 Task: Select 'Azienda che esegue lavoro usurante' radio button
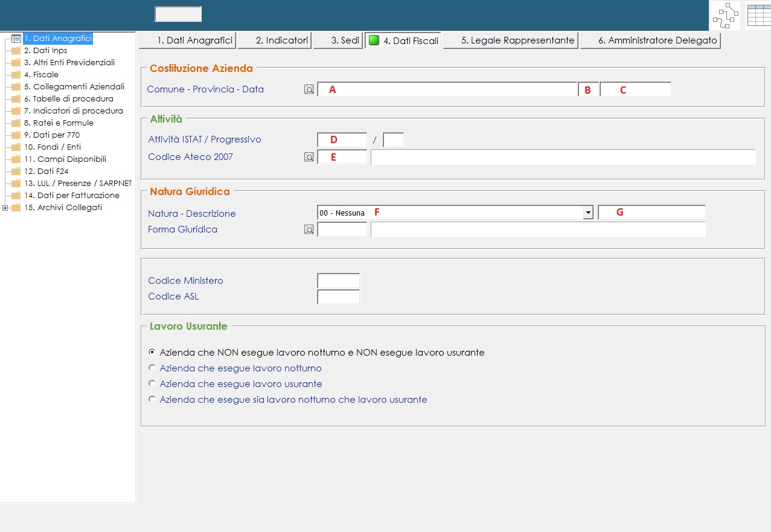(x=152, y=383)
